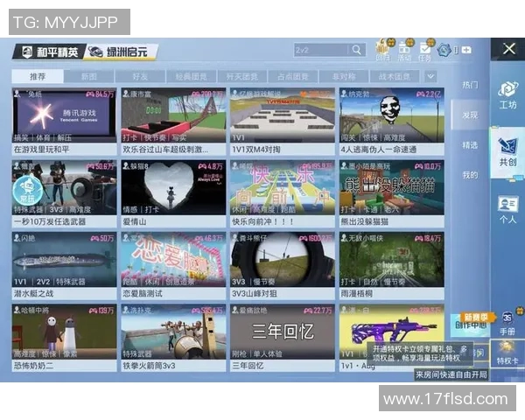Open the 恋爱脑测试 map thumbnail
This screenshot has height=420, width=525.
(x=173, y=260)
